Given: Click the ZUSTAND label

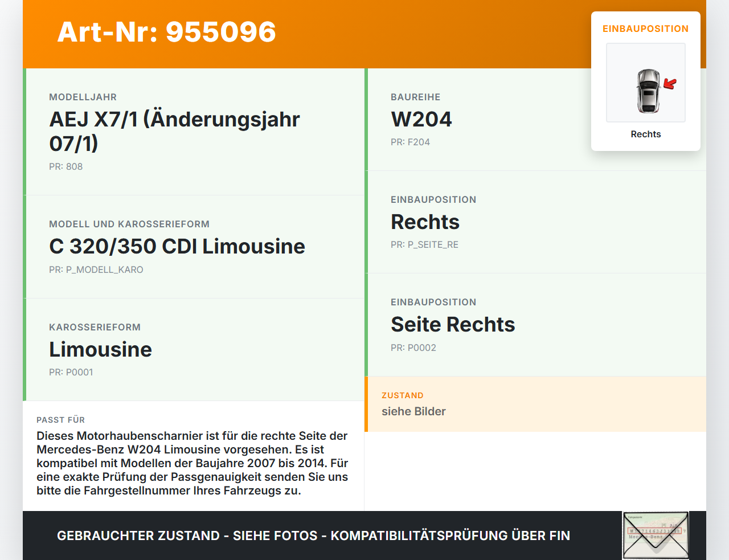Looking at the screenshot, I should pos(403,395).
